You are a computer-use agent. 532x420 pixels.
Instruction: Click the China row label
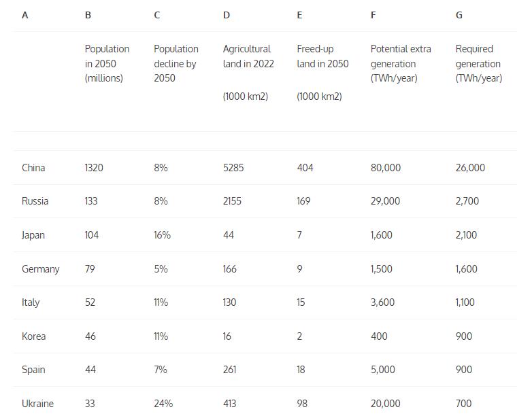click(x=33, y=168)
